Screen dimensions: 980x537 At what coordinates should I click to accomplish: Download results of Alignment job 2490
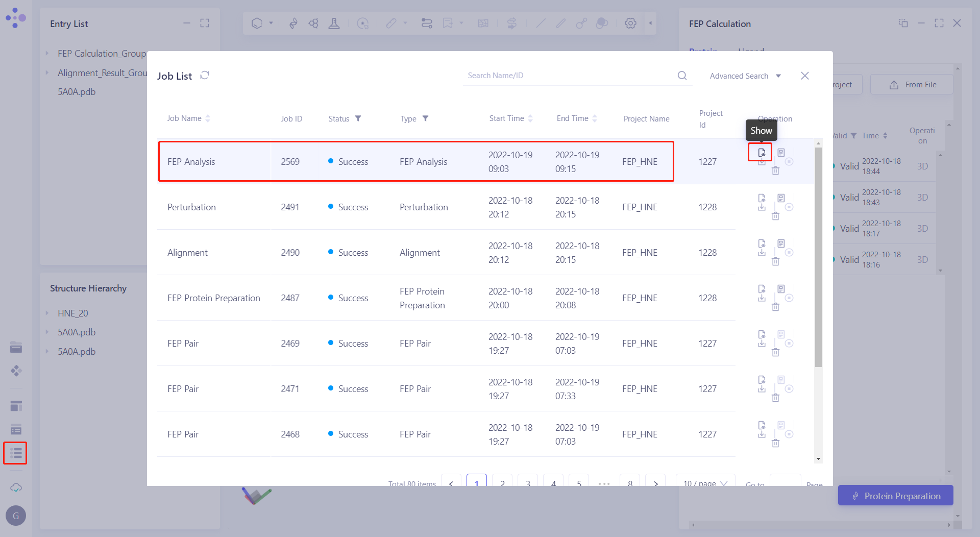point(762,253)
